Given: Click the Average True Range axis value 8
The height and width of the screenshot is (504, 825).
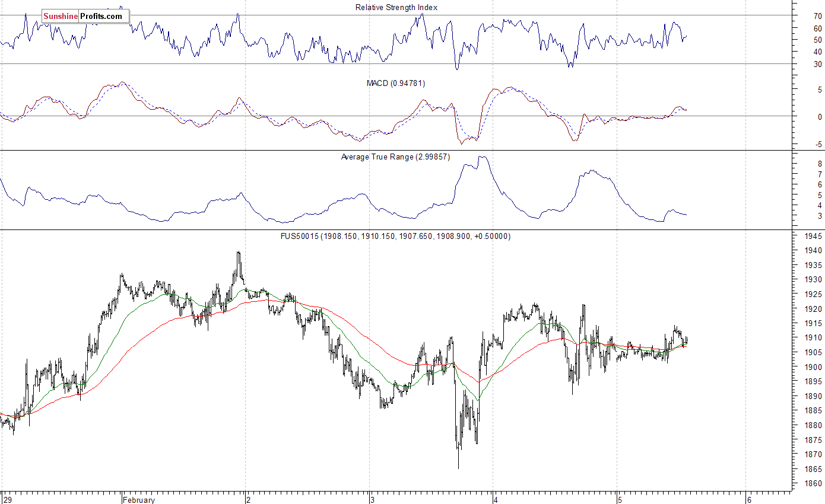Looking at the screenshot, I should 820,164.
